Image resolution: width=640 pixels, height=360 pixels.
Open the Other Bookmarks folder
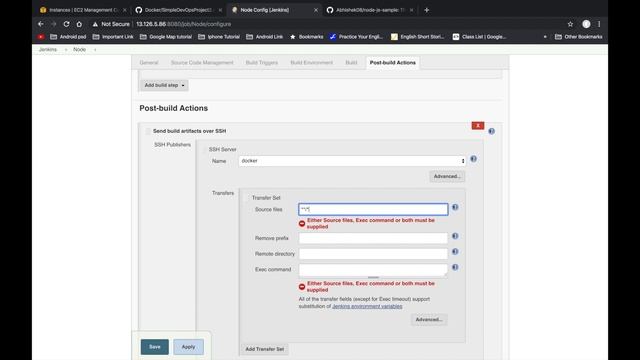click(578, 37)
